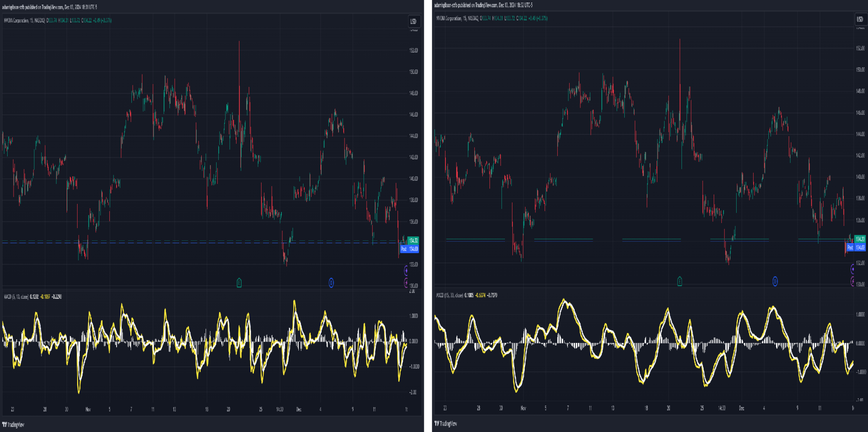The width and height of the screenshot is (868, 432).
Task: Click the blue Post 134.02 label in right chart
Action: pyautogui.click(x=856, y=247)
